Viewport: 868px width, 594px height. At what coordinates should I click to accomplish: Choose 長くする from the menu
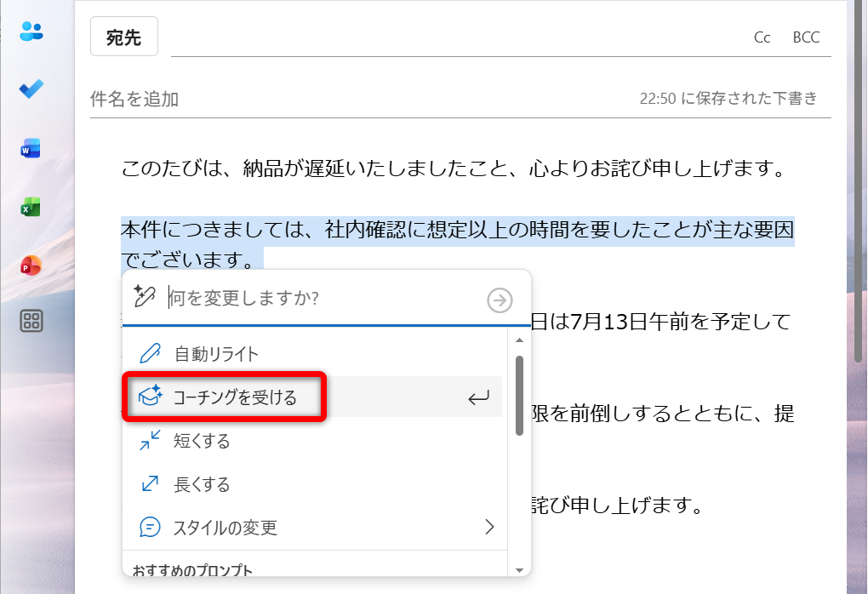click(x=314, y=484)
